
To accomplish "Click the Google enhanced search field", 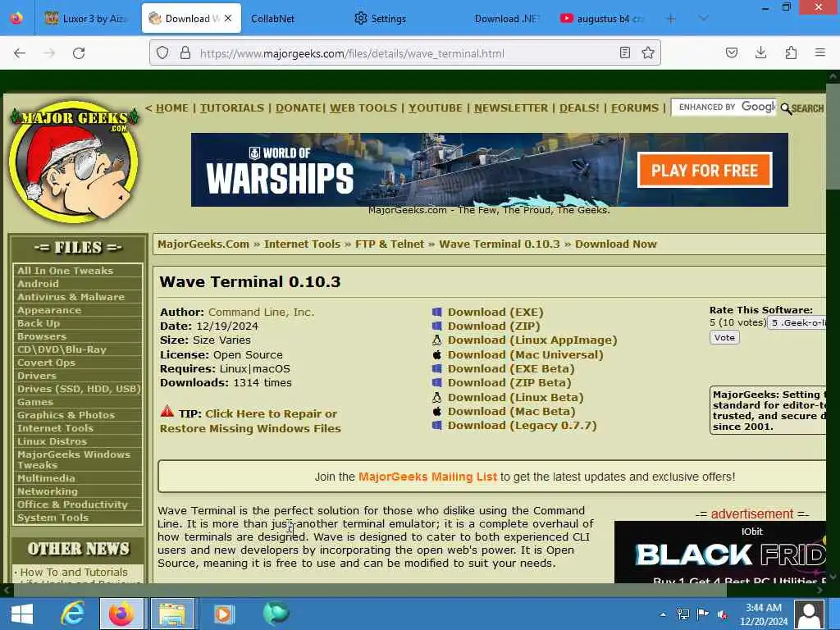I will tap(724, 107).
